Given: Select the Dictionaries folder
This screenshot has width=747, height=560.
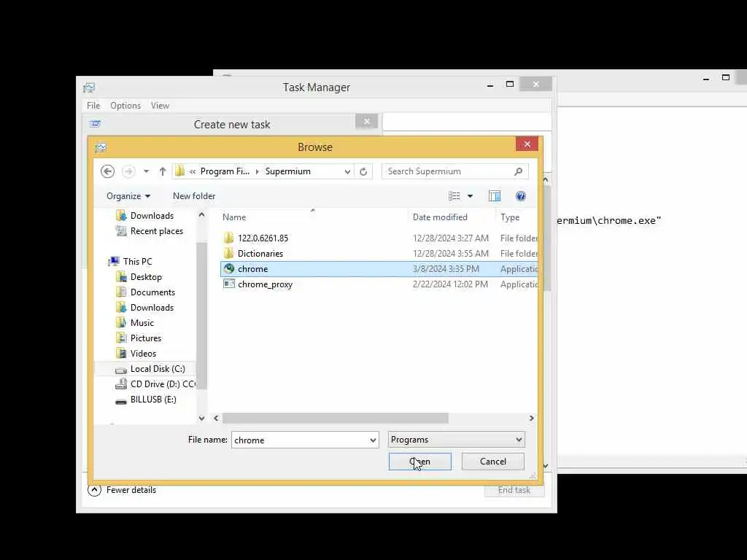Looking at the screenshot, I should 379,253.
